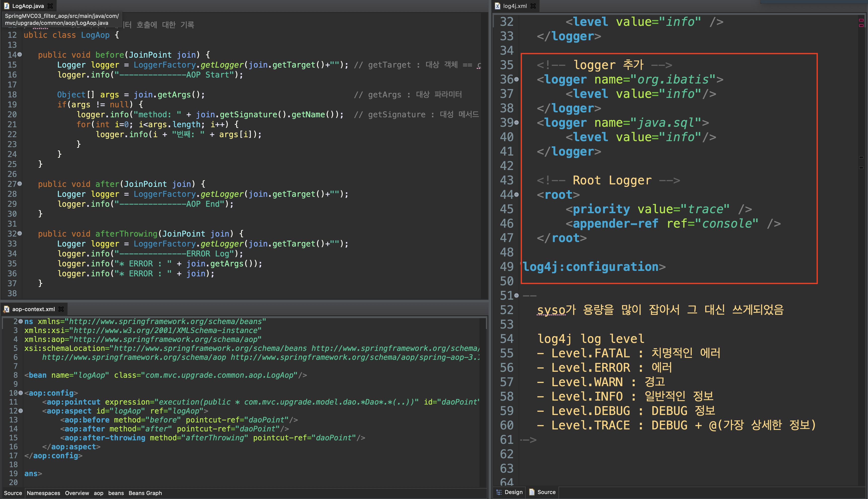Screen dimensions: 868x499
Task: Fold the root element at line 44
Action: [516, 195]
